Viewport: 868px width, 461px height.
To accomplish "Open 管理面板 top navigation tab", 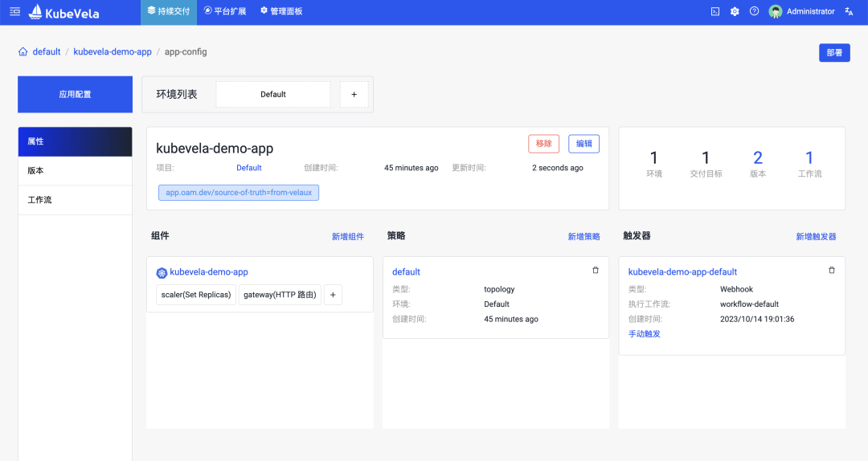I will tap(281, 11).
